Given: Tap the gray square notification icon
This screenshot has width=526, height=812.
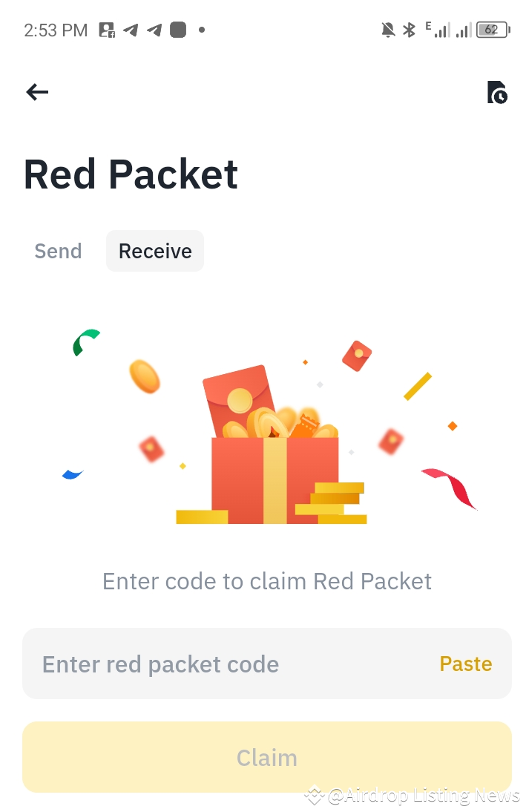Looking at the screenshot, I should pos(178,30).
